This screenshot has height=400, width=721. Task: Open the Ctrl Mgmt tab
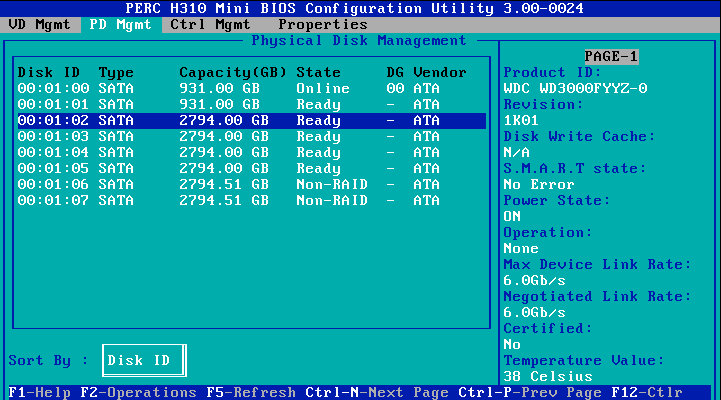(209, 24)
